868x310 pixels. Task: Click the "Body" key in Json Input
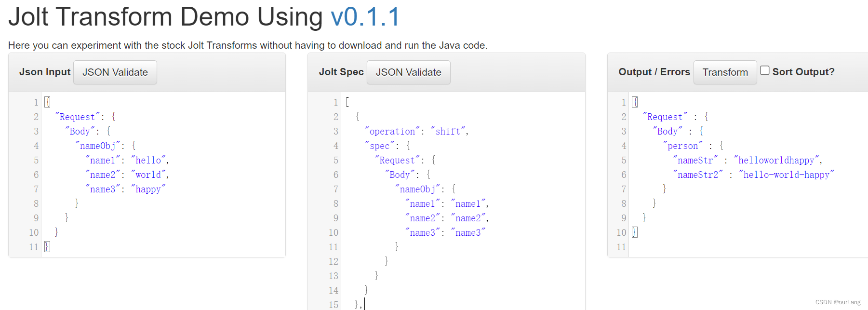[x=80, y=131]
